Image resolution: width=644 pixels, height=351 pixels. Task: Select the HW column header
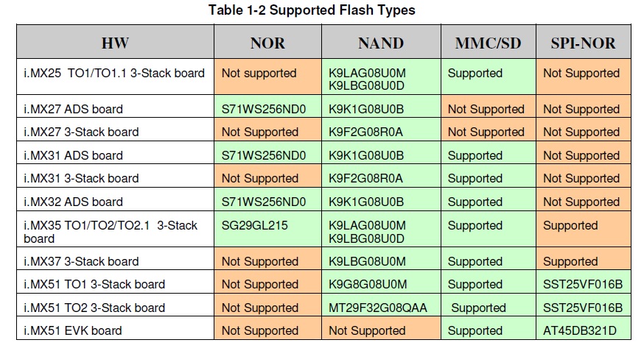115,43
